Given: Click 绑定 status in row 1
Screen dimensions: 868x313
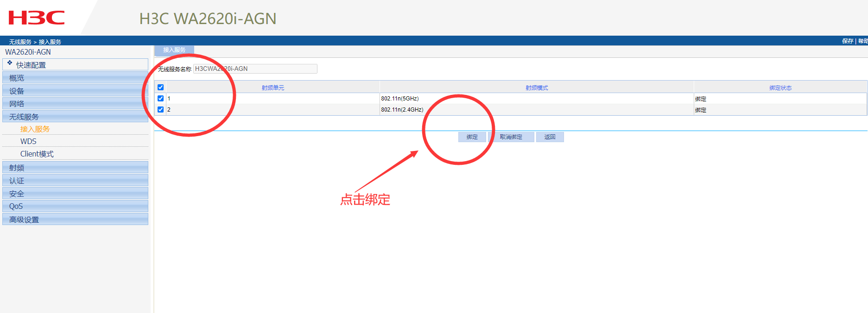Looking at the screenshot, I should (701, 99).
